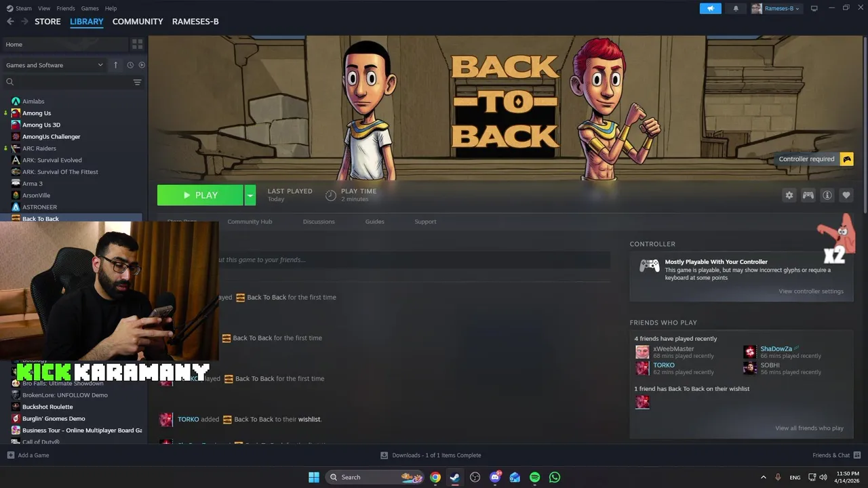The height and width of the screenshot is (488, 868).
Task: Open friend SOBHI's profile
Action: coord(770,365)
